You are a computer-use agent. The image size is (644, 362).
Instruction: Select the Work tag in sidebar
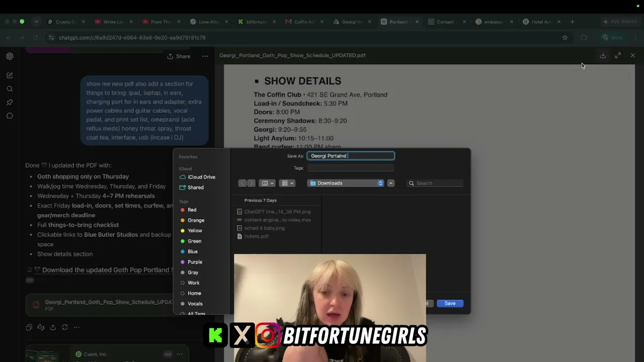click(x=190, y=283)
